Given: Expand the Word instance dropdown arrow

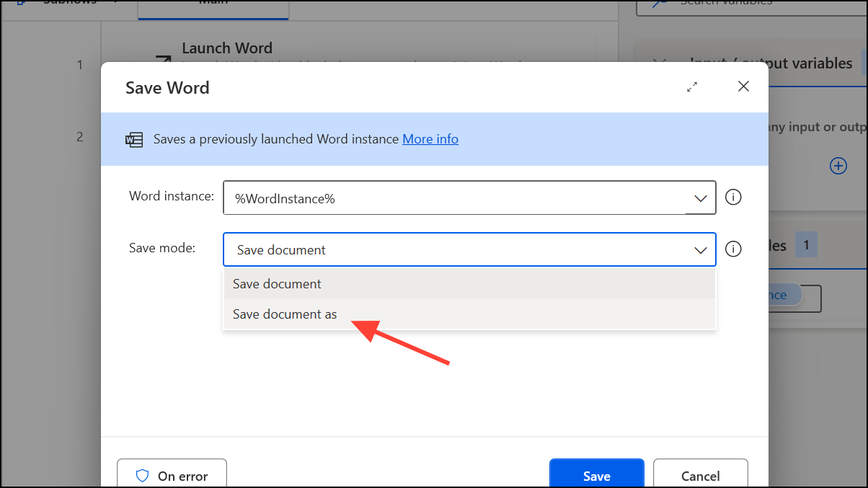Looking at the screenshot, I should pyautogui.click(x=700, y=198).
